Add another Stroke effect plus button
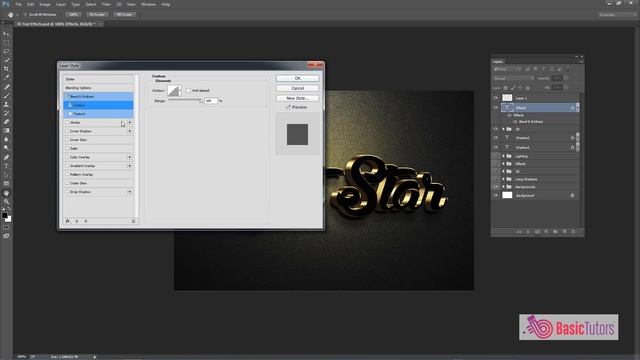The width and height of the screenshot is (640, 360). [129, 122]
